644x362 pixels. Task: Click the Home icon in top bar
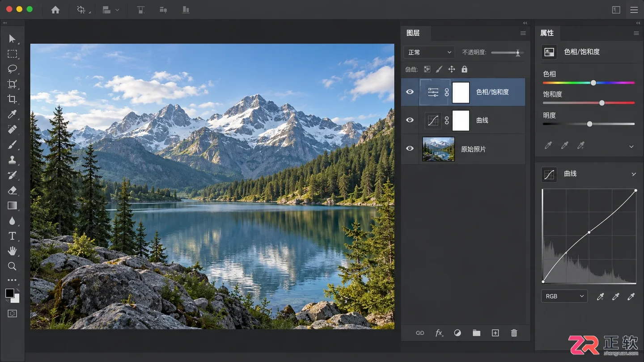[x=55, y=10]
